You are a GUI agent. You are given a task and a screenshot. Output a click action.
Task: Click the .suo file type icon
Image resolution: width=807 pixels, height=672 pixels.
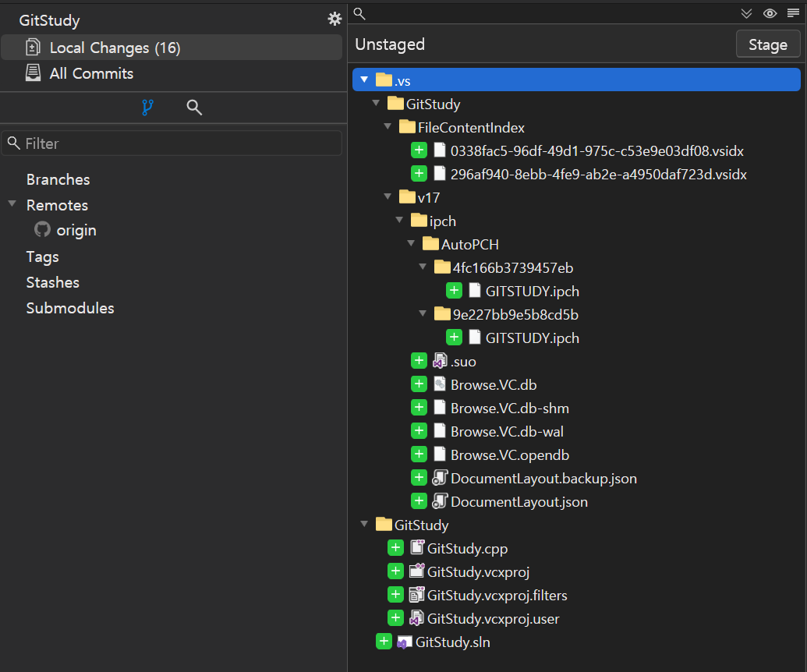(x=440, y=361)
